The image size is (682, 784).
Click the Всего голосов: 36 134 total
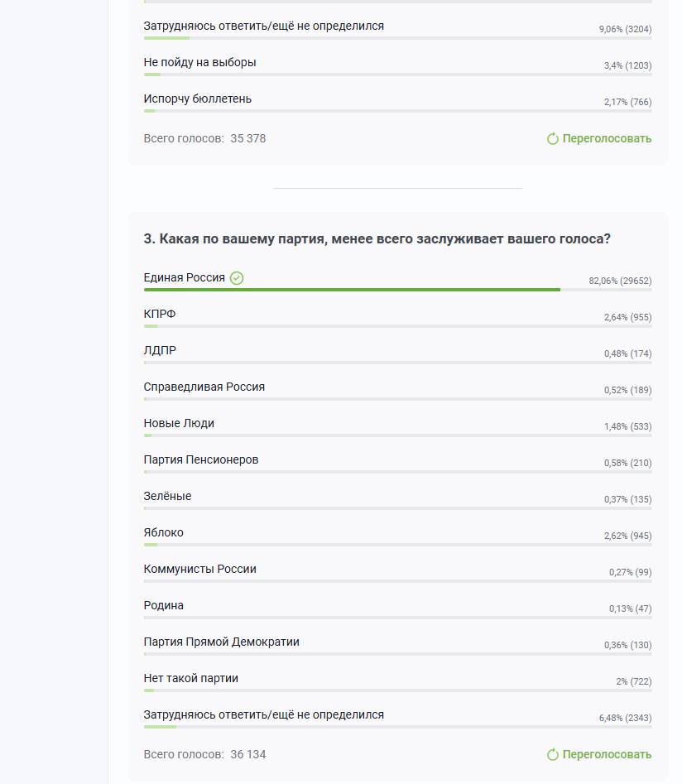[x=205, y=754]
